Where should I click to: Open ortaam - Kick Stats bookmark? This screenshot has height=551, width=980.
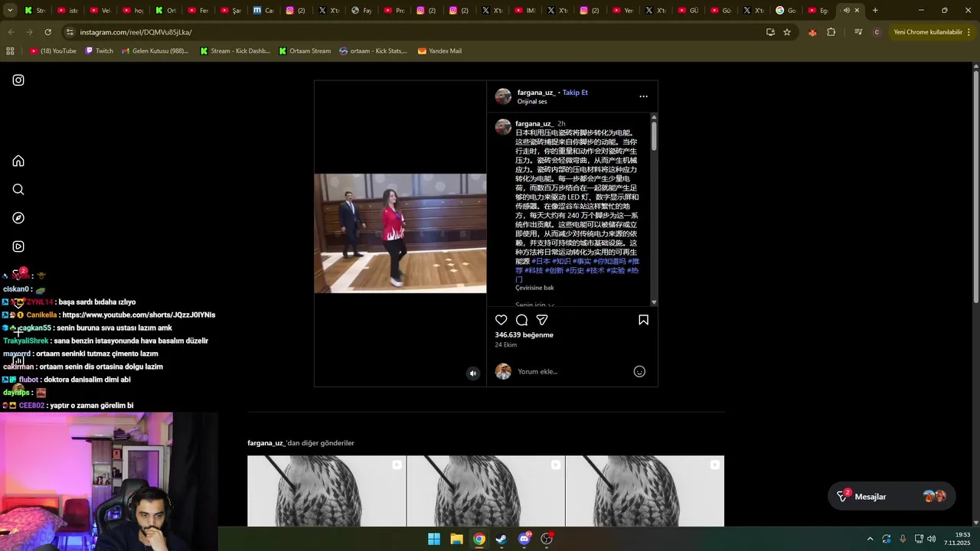374,51
